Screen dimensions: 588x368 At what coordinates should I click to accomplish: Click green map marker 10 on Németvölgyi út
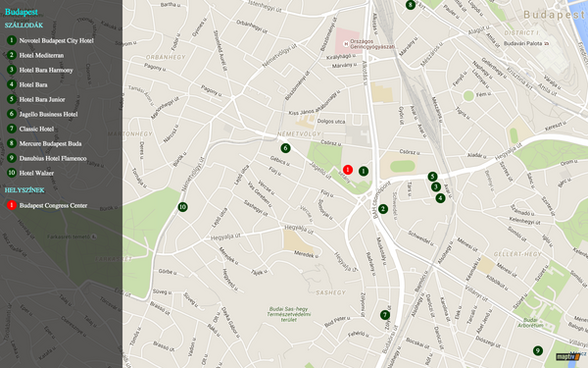point(182,207)
